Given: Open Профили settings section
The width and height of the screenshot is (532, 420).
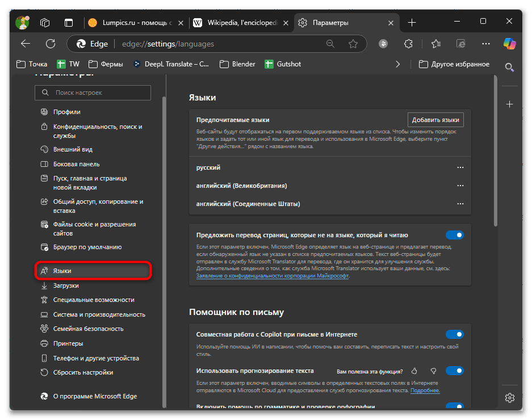Looking at the screenshot, I should [x=67, y=112].
